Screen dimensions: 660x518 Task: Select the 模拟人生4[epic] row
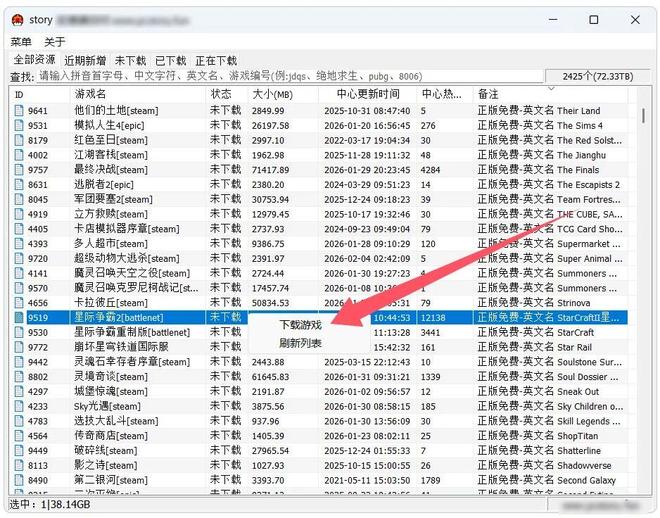pyautogui.click(x=319, y=125)
